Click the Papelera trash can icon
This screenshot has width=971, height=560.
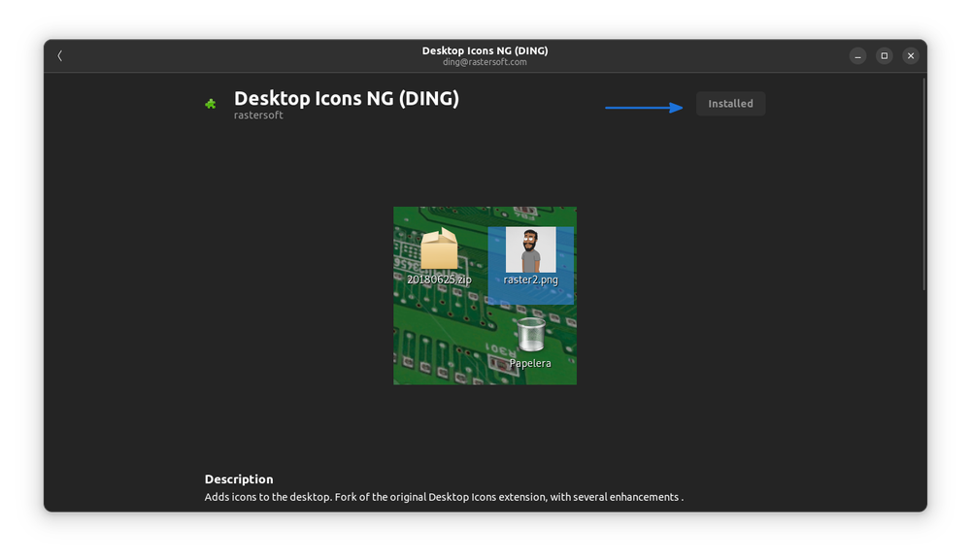(x=531, y=335)
